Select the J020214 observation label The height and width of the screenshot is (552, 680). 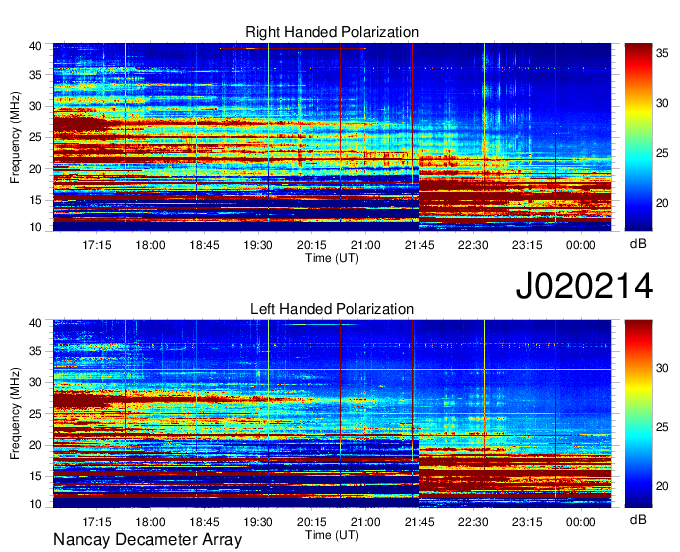pyautogui.click(x=584, y=286)
